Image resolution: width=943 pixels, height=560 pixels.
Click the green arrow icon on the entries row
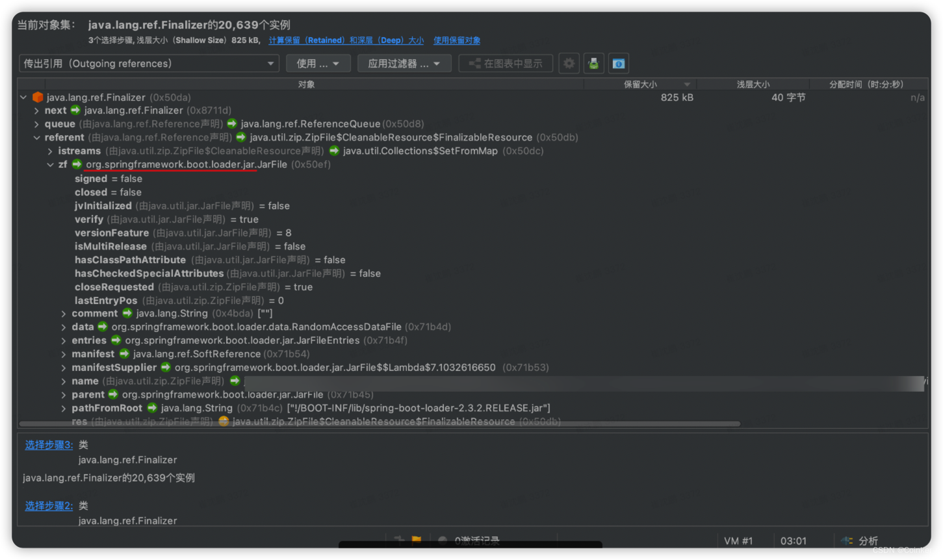(116, 340)
